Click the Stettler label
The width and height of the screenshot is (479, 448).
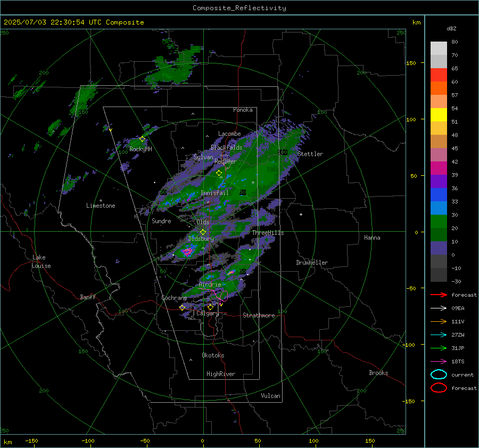click(310, 154)
